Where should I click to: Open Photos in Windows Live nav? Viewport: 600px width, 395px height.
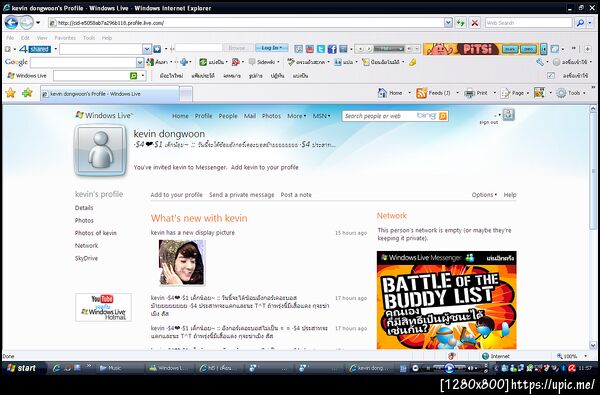point(271,116)
